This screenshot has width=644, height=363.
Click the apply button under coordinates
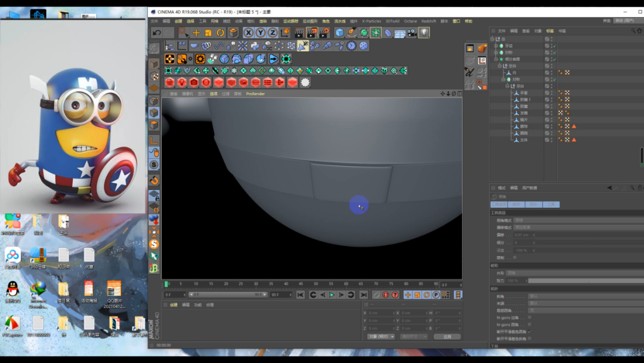coord(447,337)
